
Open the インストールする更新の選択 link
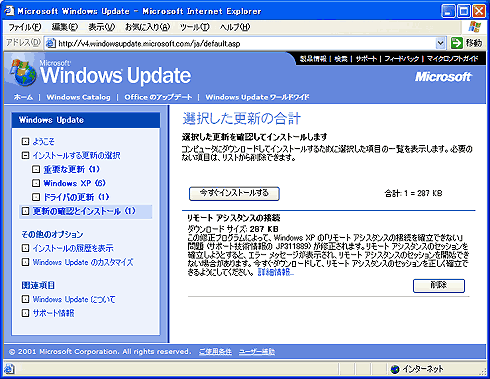(76, 155)
